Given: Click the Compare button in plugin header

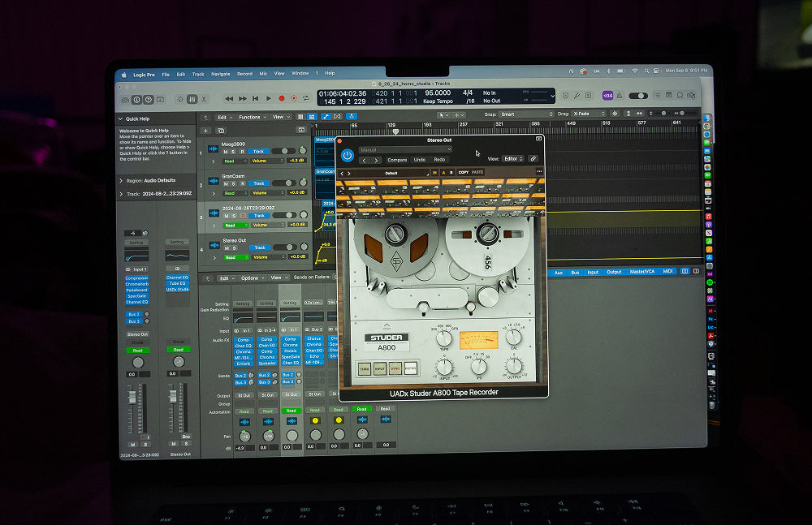Looking at the screenshot, I should pos(397,160).
